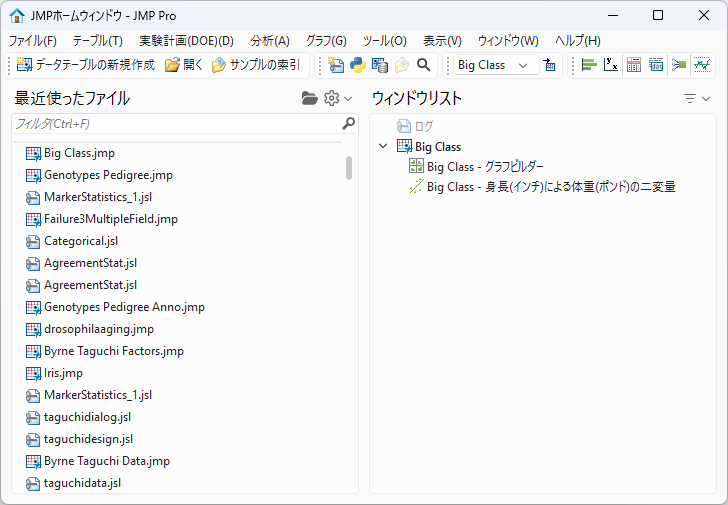Click the サンプルの索引 button label
The image size is (728, 505).
[265, 65]
